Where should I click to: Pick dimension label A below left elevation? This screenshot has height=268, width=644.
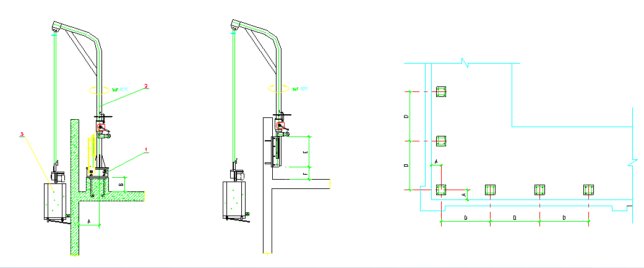coord(89,220)
